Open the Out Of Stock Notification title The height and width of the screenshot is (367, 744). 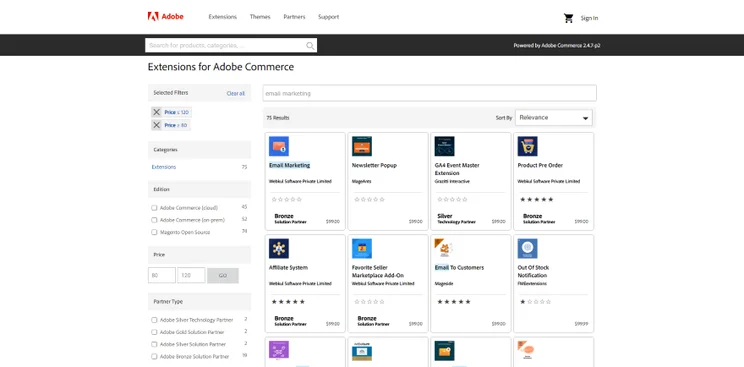532,272
